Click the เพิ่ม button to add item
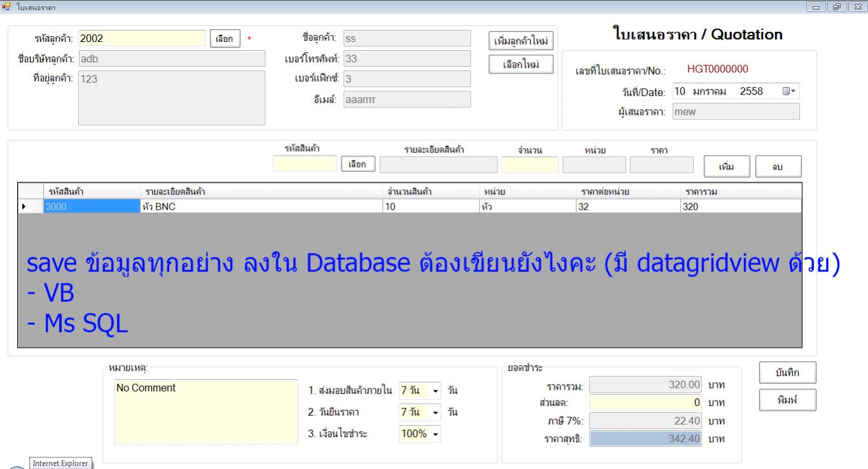Screen dimensions: 868x469 point(726,167)
